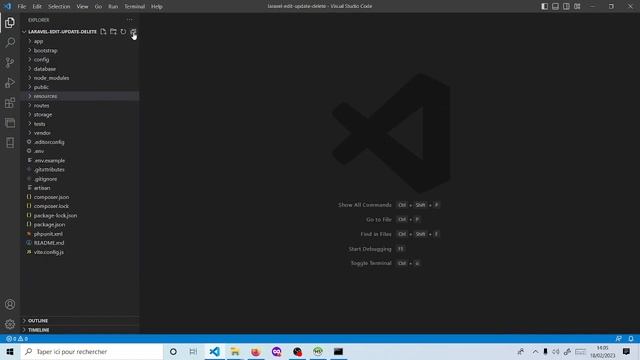
Task: Open Run and Debug view
Action: click(10, 82)
